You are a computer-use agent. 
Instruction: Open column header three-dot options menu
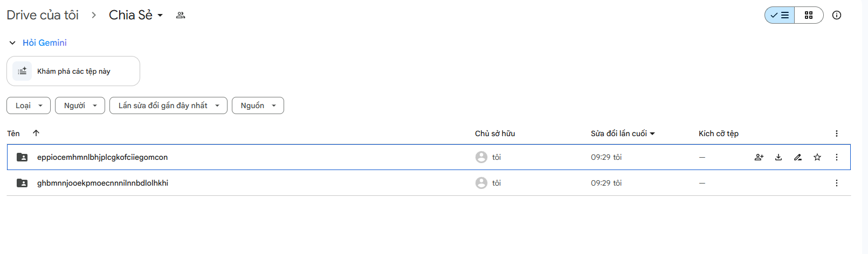click(837, 133)
